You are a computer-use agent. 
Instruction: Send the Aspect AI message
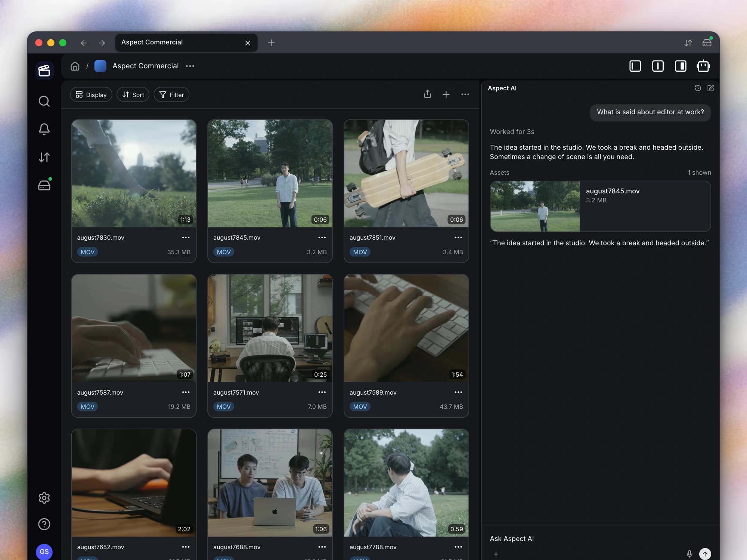tap(705, 554)
